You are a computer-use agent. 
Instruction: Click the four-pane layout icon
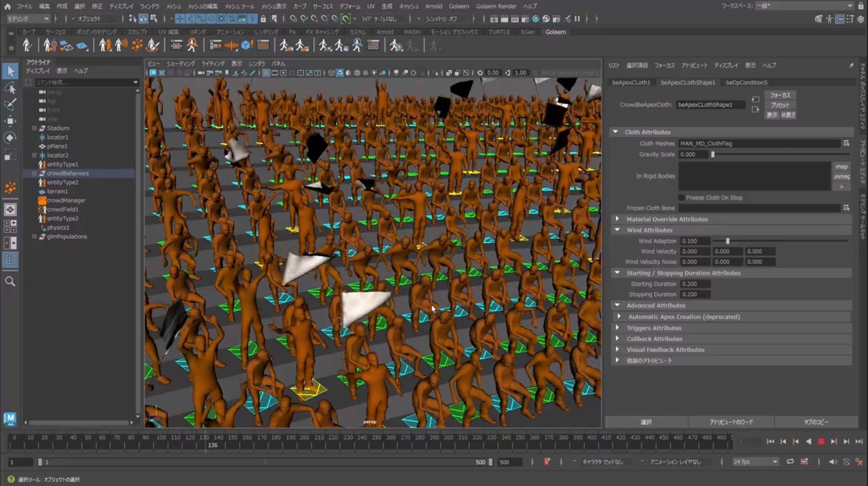[x=10, y=226]
